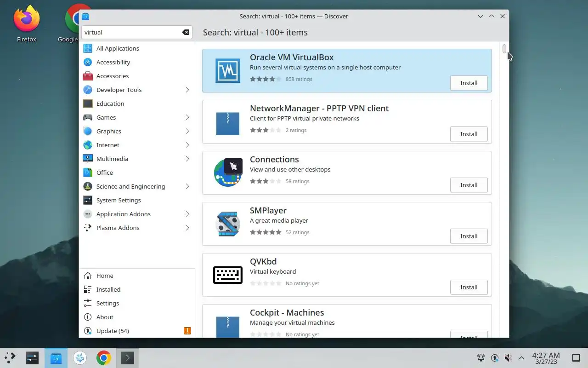Image resolution: width=588 pixels, height=368 pixels.
Task: Expand the Developer Tools category arrow
Action: (187, 90)
